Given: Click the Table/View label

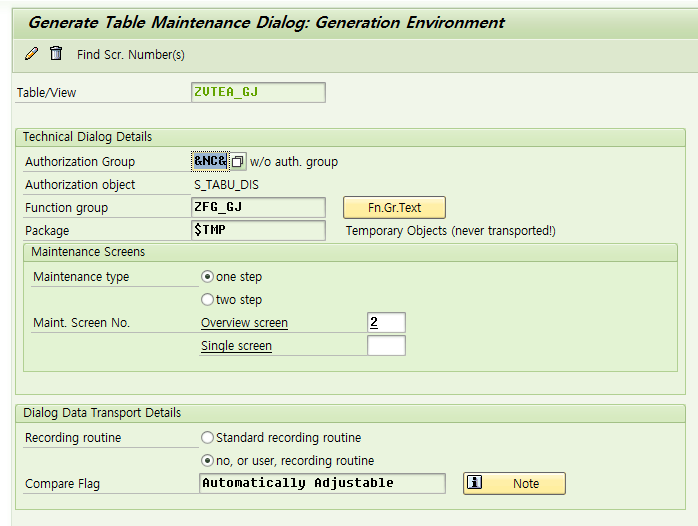Looking at the screenshot, I should click(x=46, y=93).
